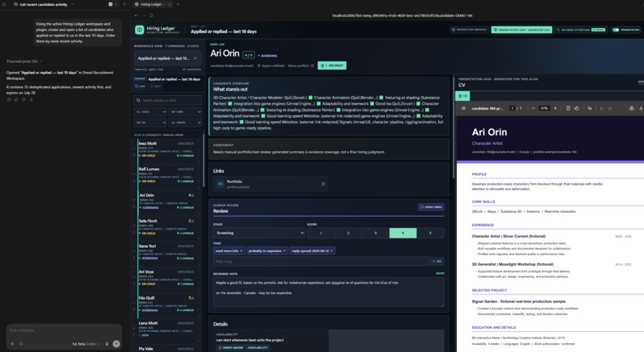644x352 pixels.
Task: Click the 'Add a tag' input field
Action: (320, 261)
